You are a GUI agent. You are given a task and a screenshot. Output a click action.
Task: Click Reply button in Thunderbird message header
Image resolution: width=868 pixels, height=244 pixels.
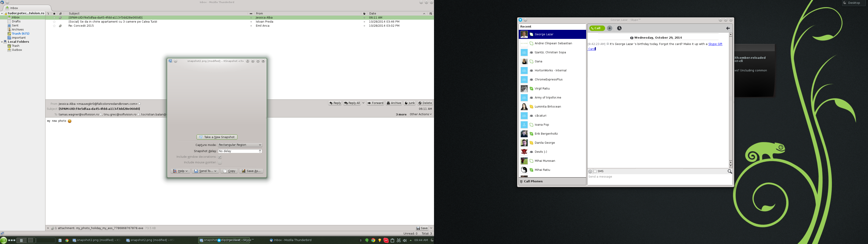click(x=335, y=103)
